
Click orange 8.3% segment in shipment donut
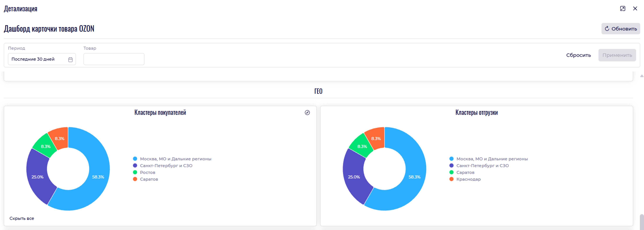376,138
